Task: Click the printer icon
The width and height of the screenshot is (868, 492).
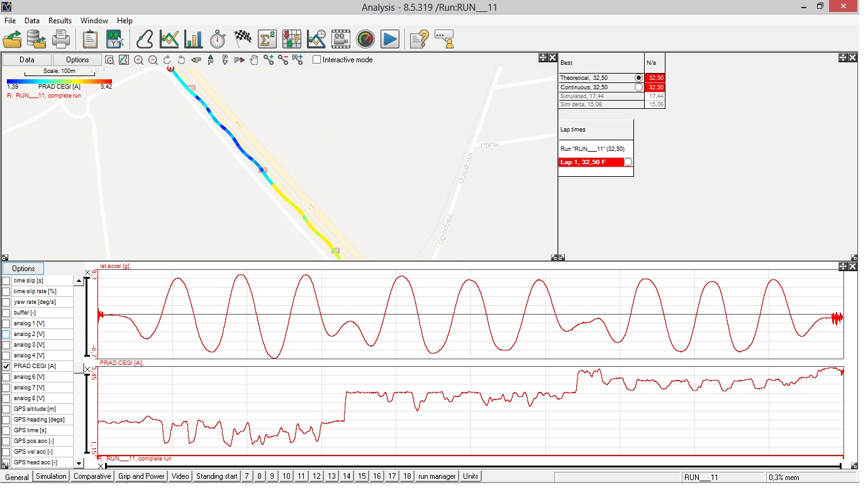Action: click(x=61, y=39)
